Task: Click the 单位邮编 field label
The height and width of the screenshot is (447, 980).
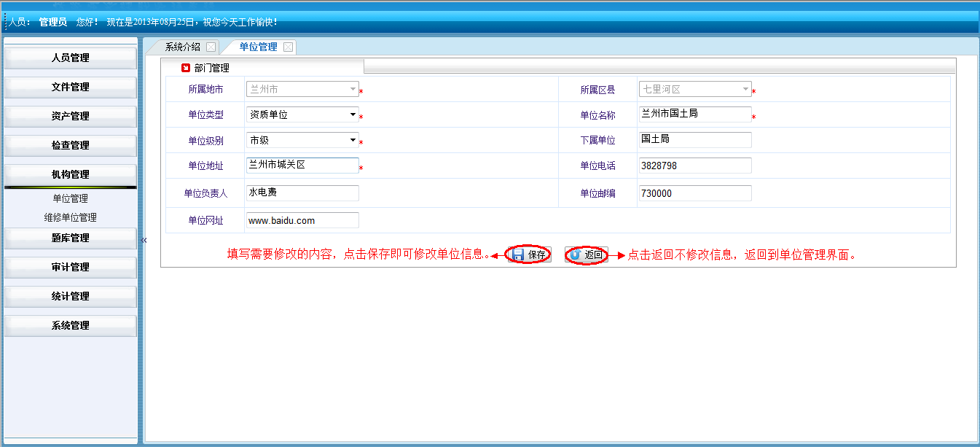Action: [x=597, y=194]
